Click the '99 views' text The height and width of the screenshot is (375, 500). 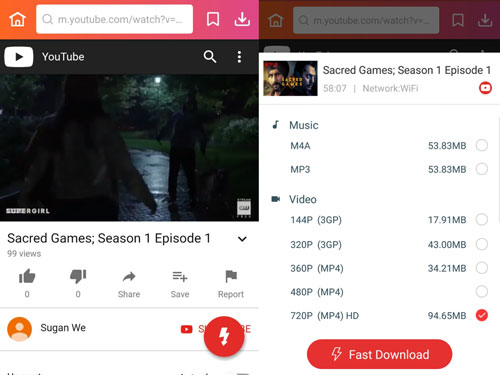click(x=24, y=254)
